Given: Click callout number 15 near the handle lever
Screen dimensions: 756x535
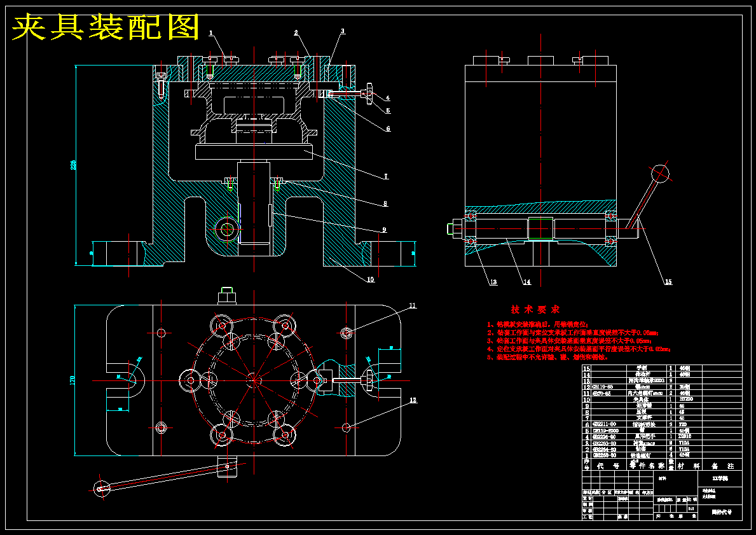Looking at the screenshot, I should click(668, 282).
